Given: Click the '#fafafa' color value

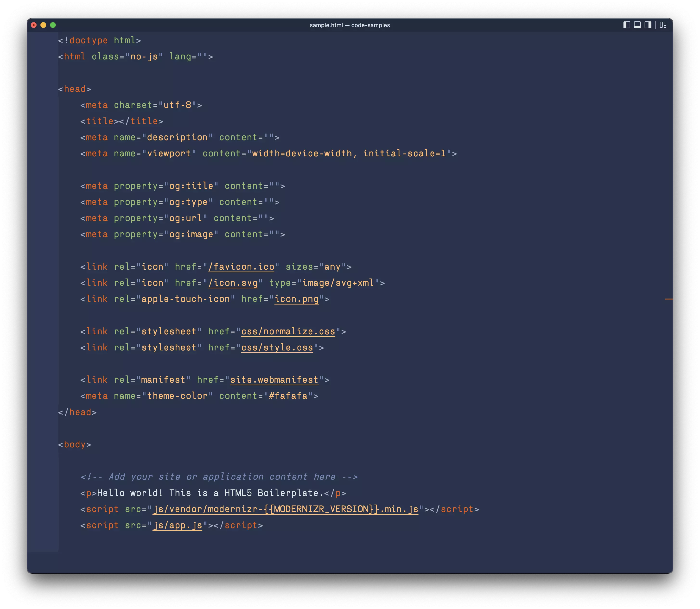Looking at the screenshot, I should tap(288, 396).
